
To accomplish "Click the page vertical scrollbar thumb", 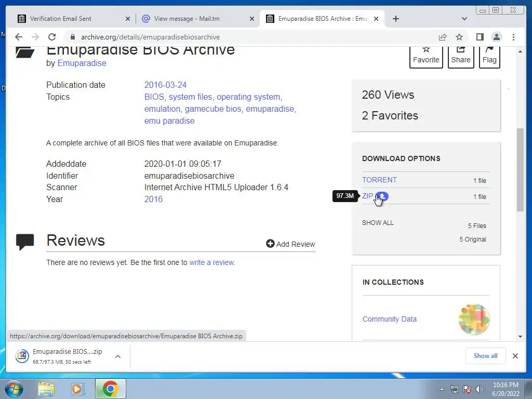I will tap(520, 170).
